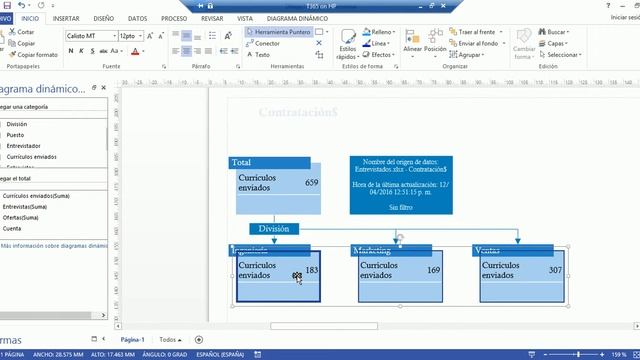Check the Entrevistador category
The width and height of the screenshot is (640, 360).
23,146
